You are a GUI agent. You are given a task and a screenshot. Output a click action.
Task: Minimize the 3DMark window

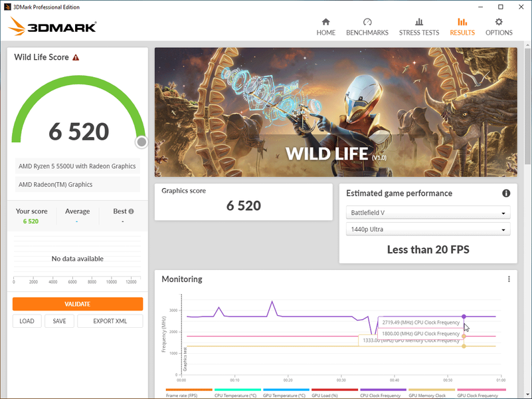480,7
